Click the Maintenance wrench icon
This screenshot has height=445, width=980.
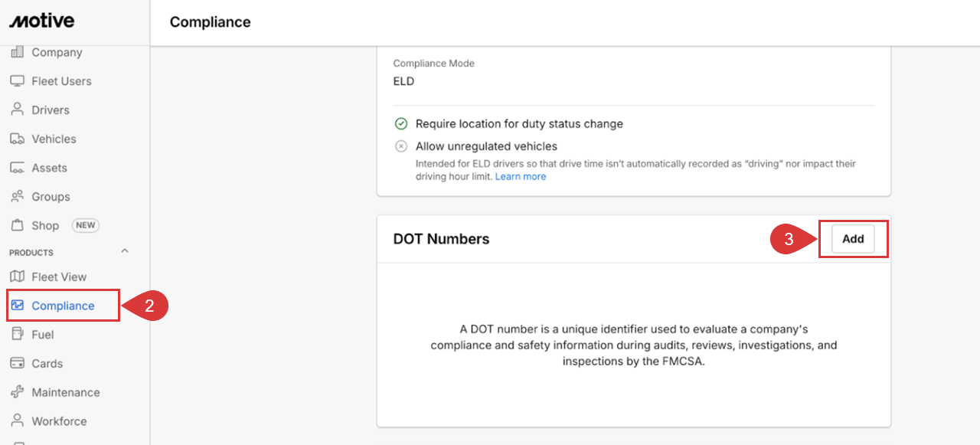(17, 392)
